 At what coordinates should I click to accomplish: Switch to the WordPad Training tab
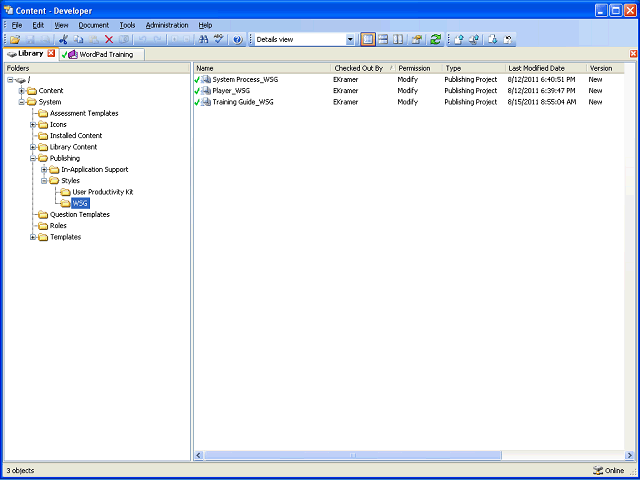[x=102, y=54]
